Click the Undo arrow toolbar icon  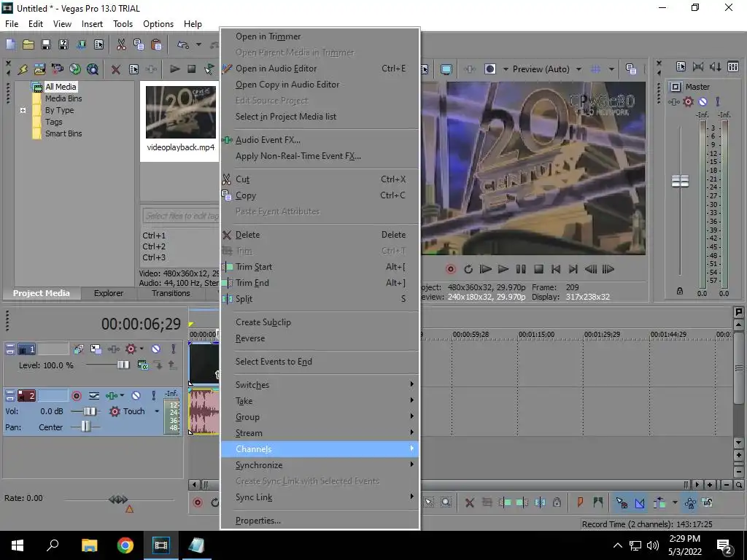tap(183, 44)
